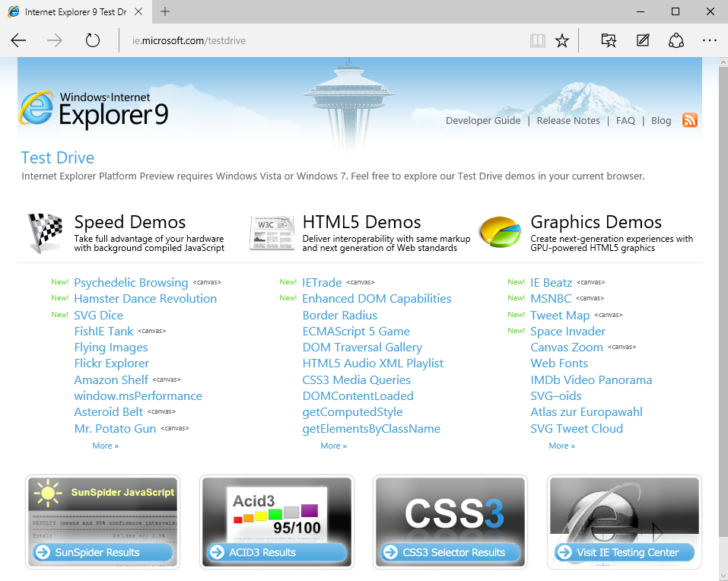This screenshot has width=728, height=581.
Task: Make a Web Note pen icon
Action: pyautogui.click(x=643, y=41)
